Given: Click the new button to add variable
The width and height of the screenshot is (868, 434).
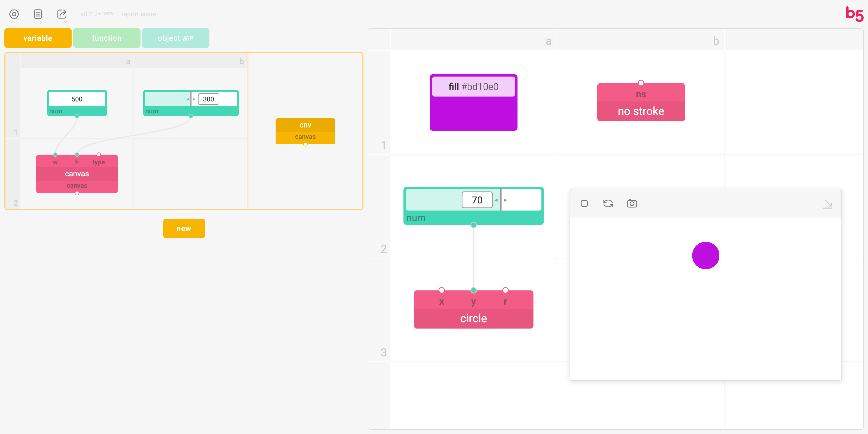Looking at the screenshot, I should (184, 229).
